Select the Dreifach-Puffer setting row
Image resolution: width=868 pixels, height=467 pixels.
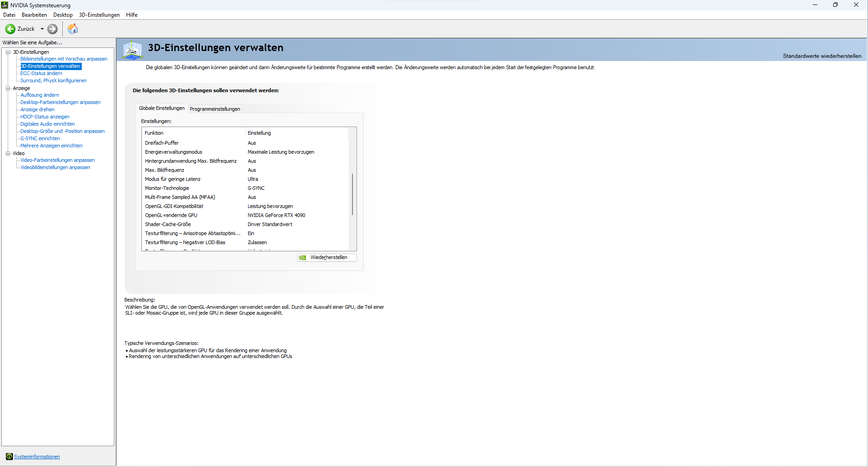(245, 143)
